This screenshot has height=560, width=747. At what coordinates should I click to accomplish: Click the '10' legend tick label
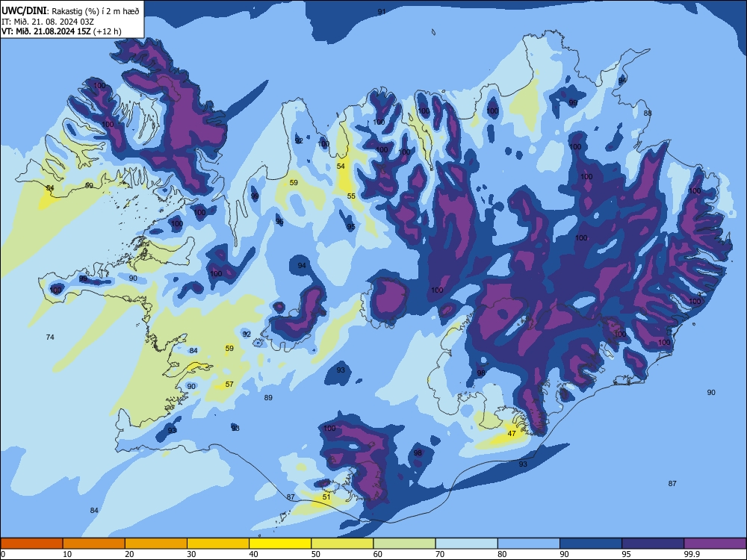(x=67, y=554)
